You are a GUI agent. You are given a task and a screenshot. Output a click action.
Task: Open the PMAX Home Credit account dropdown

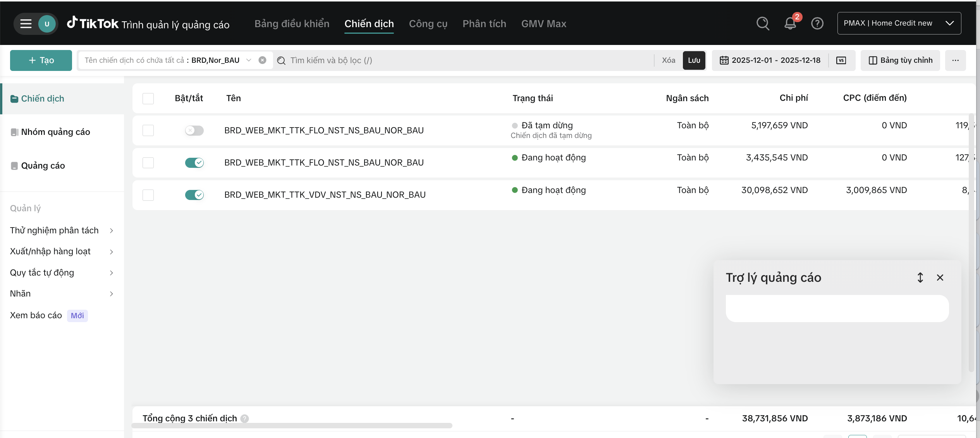click(899, 23)
